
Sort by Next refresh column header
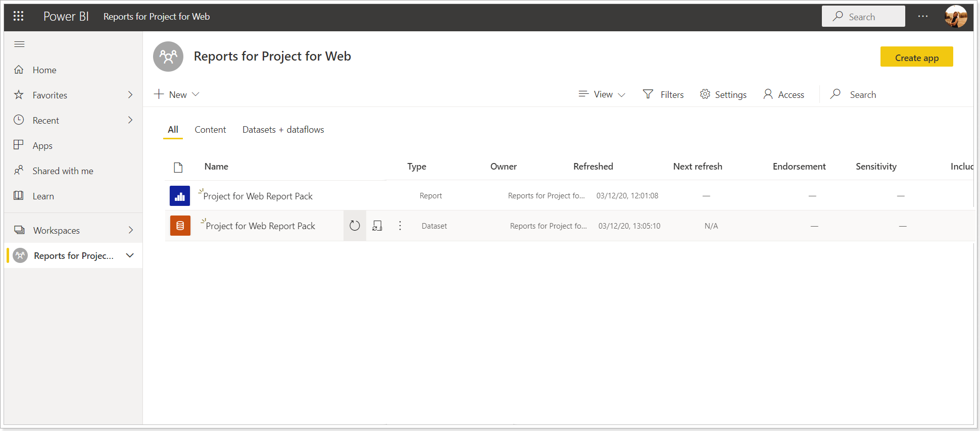(698, 167)
